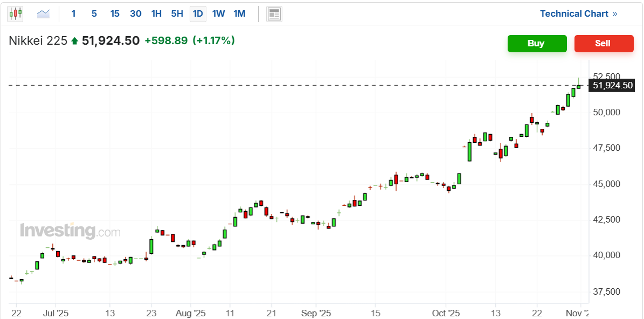Select the 1 minute timeframe

click(x=74, y=14)
